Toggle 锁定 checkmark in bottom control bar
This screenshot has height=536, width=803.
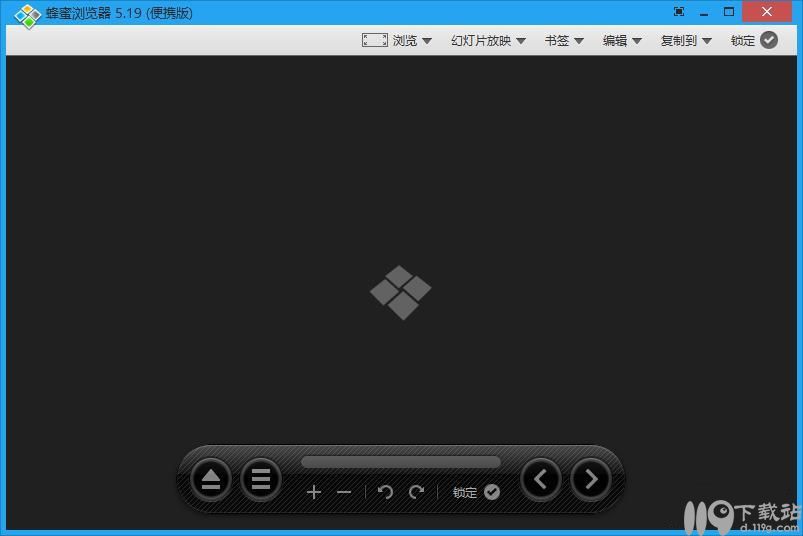[491, 492]
